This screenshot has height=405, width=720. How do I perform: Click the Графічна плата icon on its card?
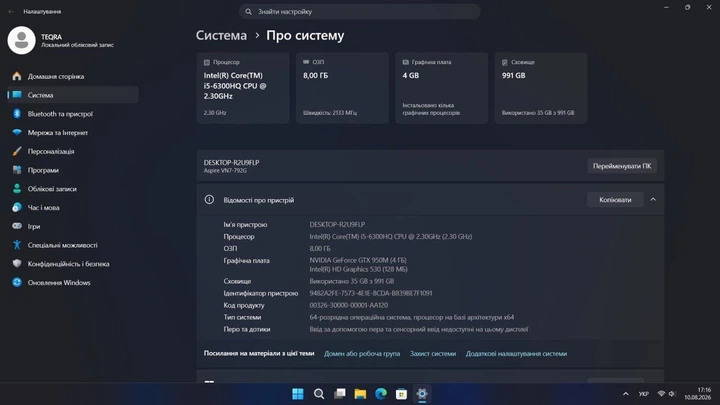(405, 62)
